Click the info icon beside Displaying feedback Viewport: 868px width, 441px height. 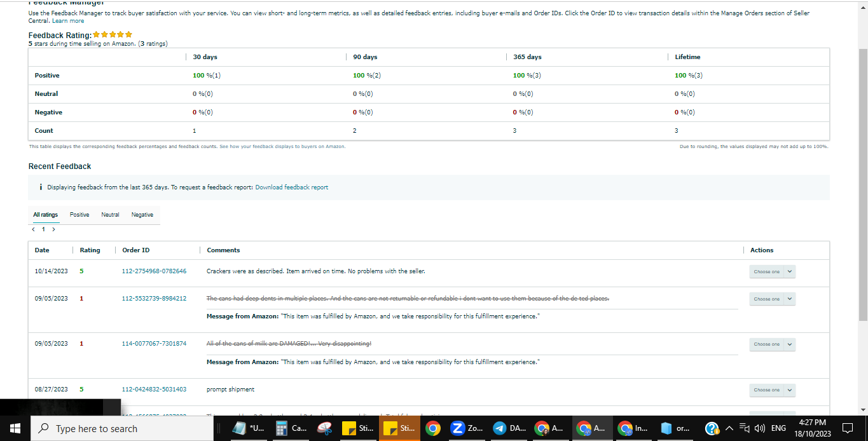41,187
